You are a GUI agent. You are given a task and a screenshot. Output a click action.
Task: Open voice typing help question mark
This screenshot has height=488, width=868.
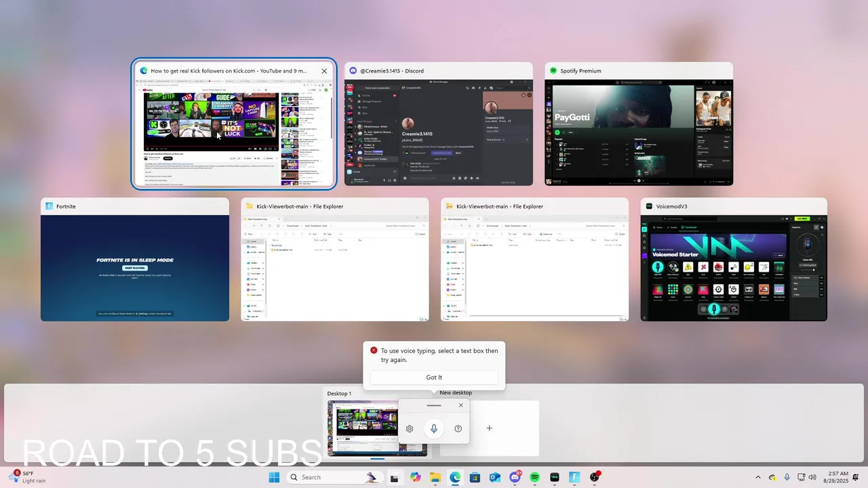pos(458,428)
